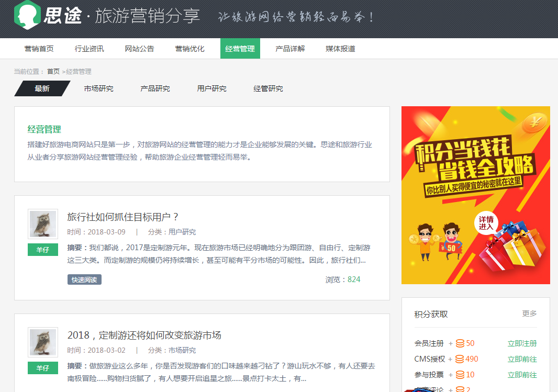Click 首页 in the breadcrumb trail

click(53, 72)
